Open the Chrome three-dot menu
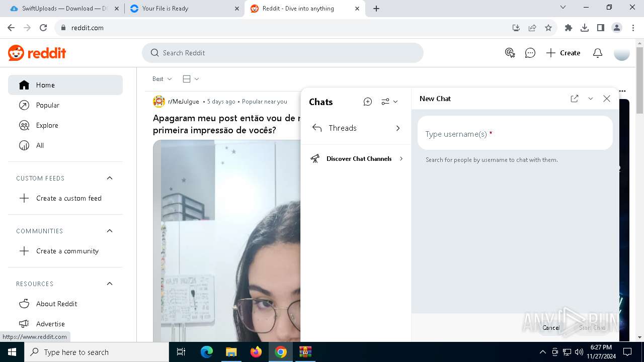Viewport: 644px width, 362px height. coord(633,28)
